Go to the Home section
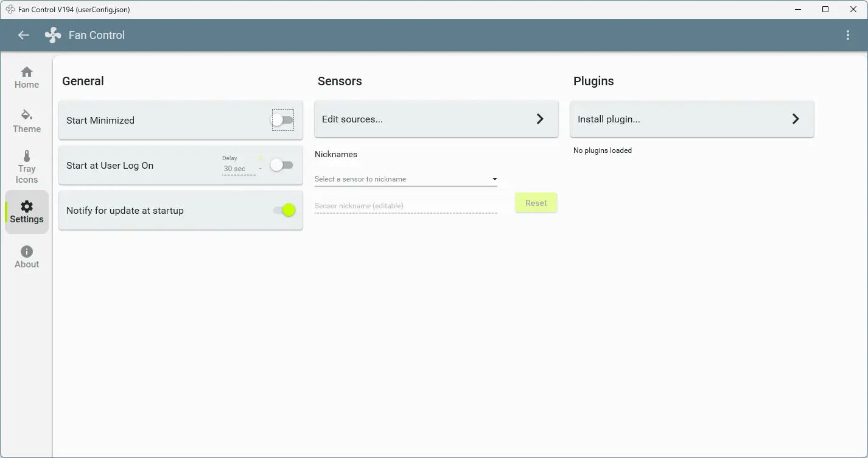Viewport: 868px width, 458px height. 27,78
